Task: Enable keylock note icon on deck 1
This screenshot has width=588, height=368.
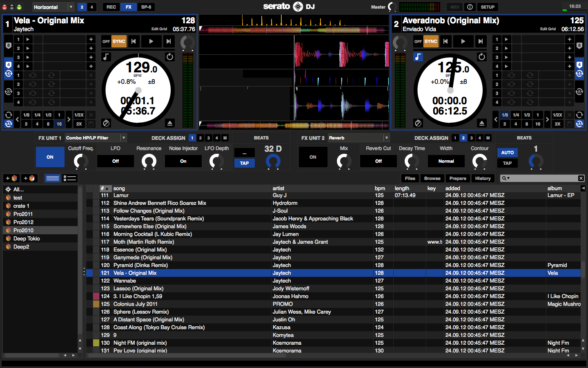Action: 106,57
